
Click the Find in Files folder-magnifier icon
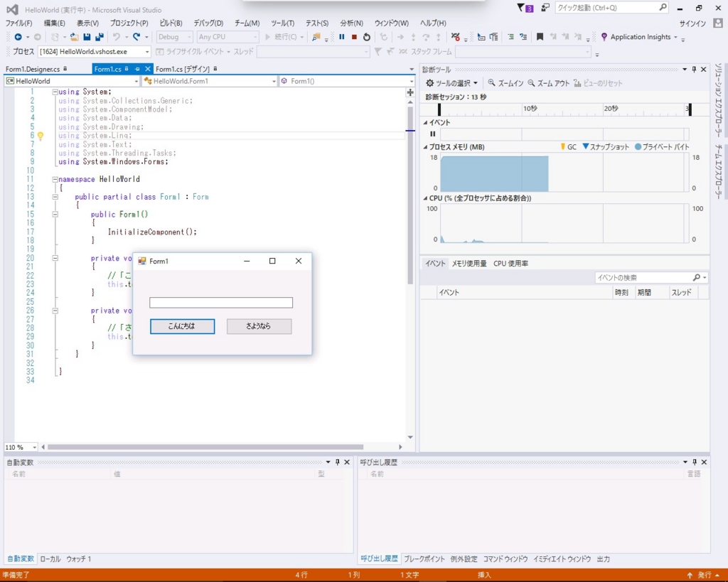[316, 37]
